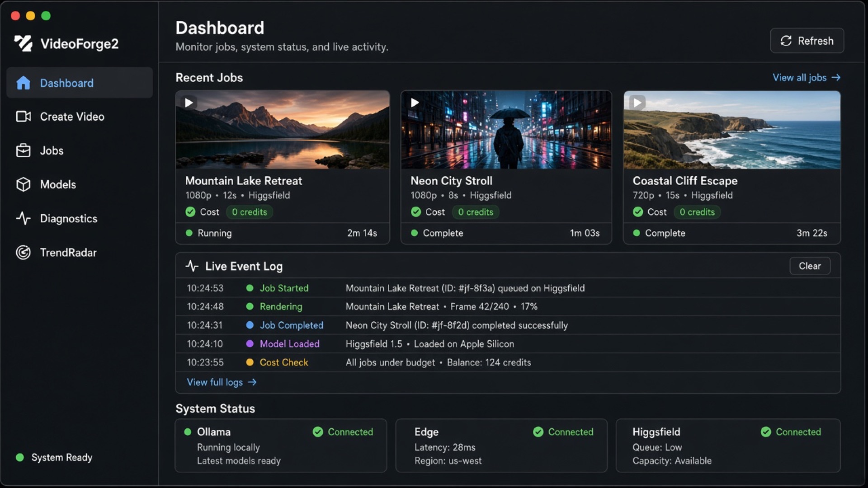Viewport: 868px width, 488px height.
Task: Click the Create Video camera icon
Action: [24, 117]
